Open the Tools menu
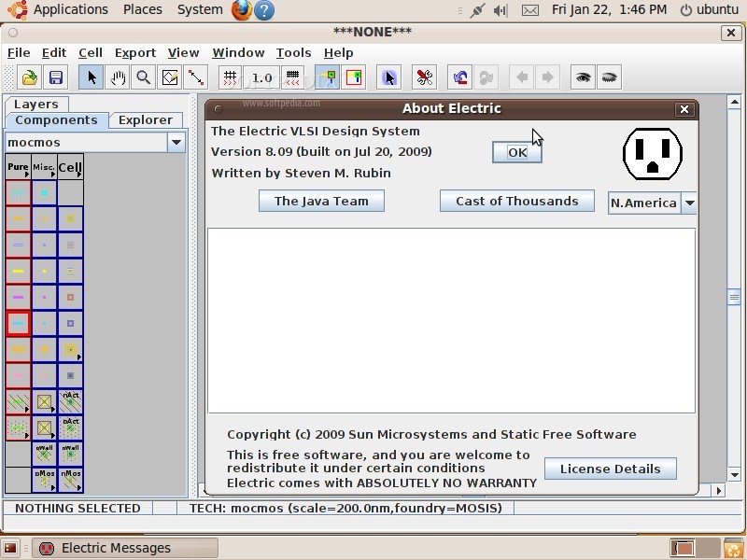 pyautogui.click(x=293, y=53)
